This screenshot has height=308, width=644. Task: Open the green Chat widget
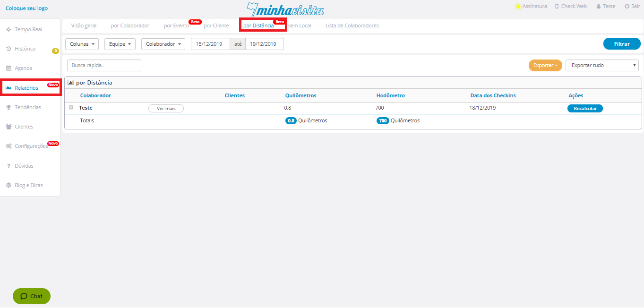click(x=32, y=296)
